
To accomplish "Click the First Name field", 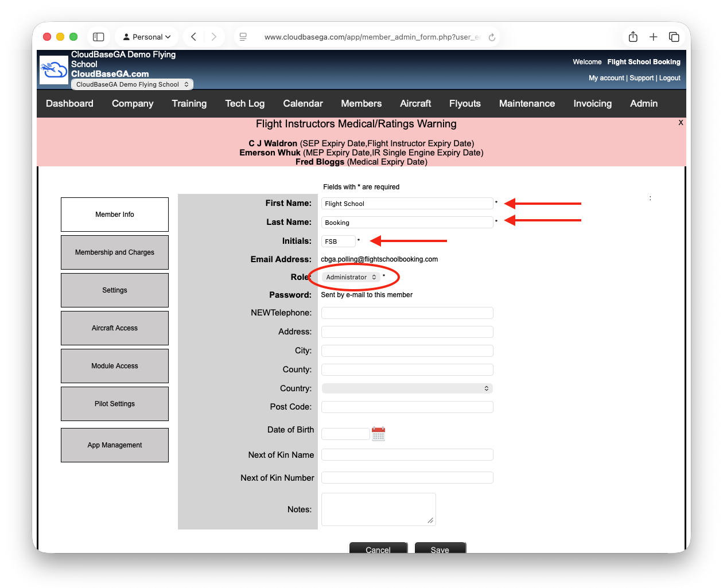I will [407, 204].
